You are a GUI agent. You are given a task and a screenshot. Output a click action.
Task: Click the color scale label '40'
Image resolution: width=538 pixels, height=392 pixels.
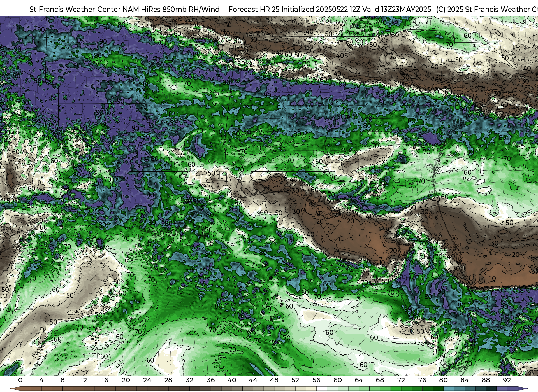click(x=232, y=380)
